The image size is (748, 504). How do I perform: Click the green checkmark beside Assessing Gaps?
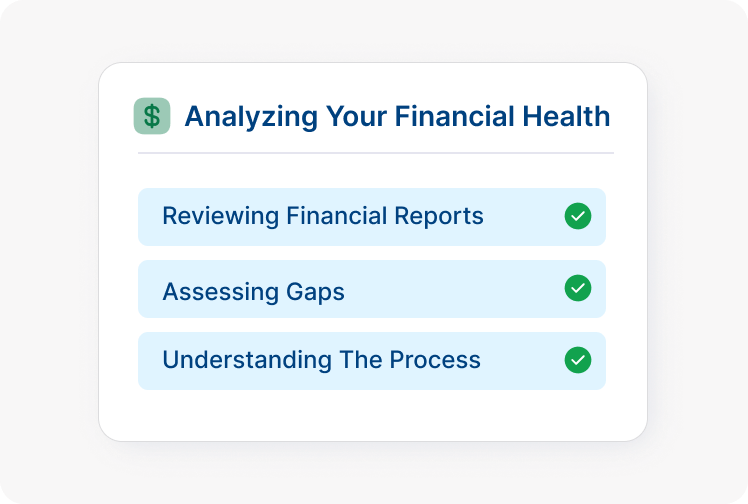point(577,288)
